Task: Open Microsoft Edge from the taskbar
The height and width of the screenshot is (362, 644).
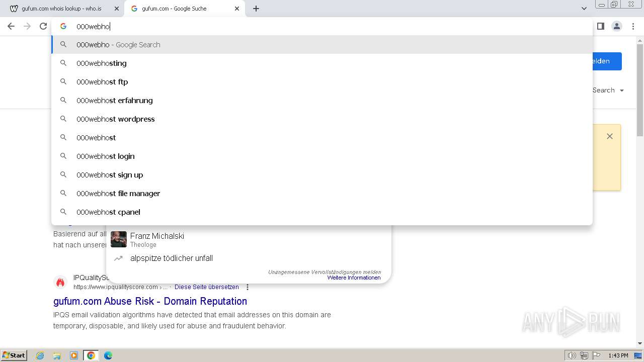Action: (x=108, y=355)
